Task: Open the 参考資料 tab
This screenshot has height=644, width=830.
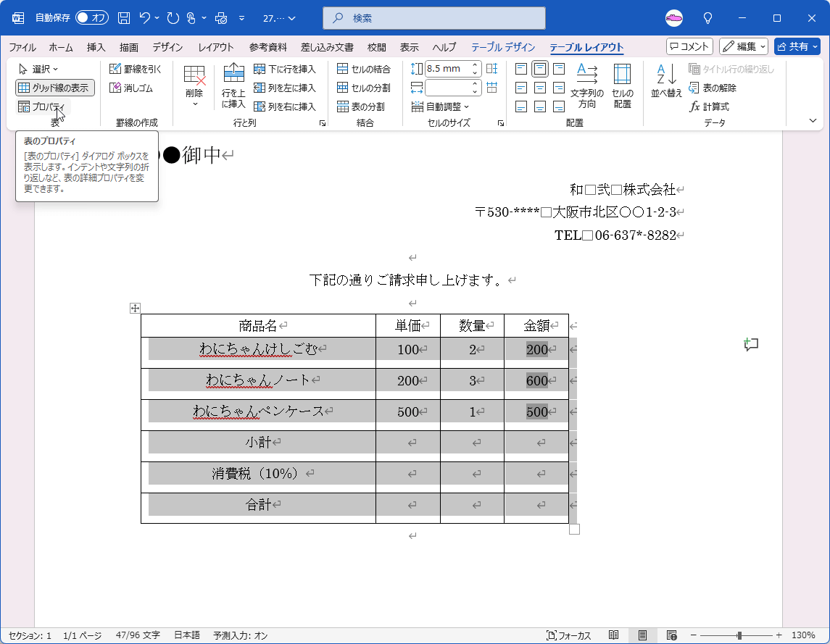Action: [267, 47]
